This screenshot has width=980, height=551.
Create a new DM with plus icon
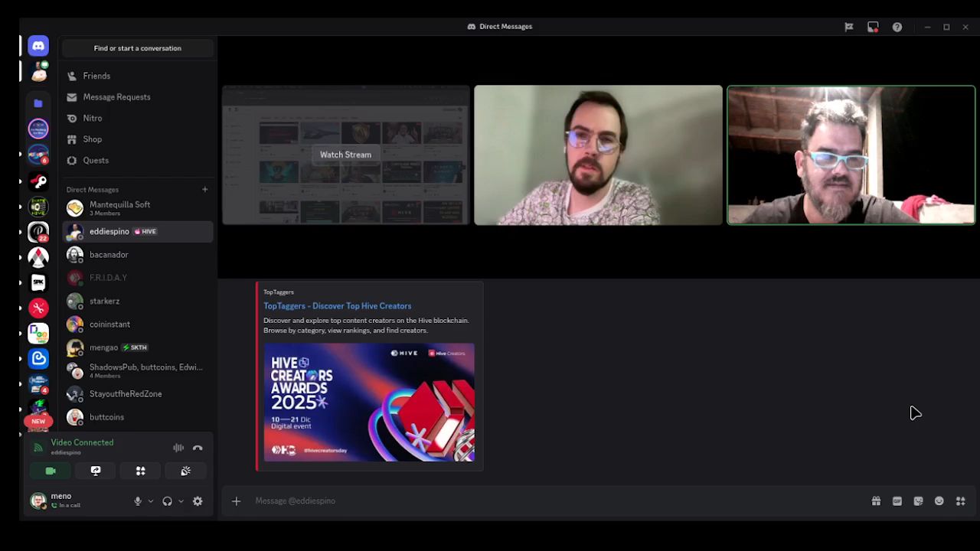click(x=204, y=189)
